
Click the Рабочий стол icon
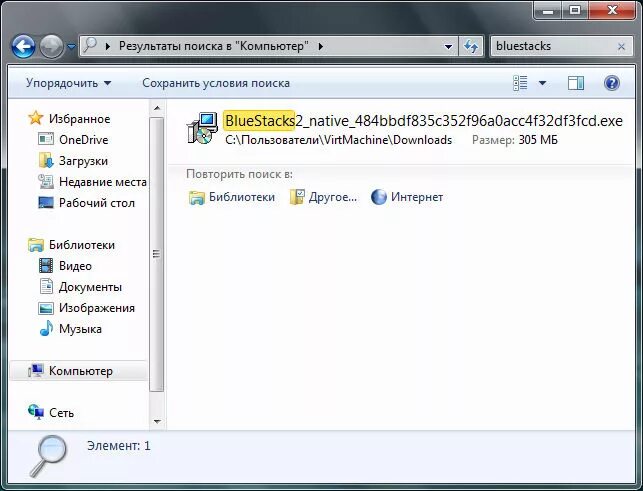[x=46, y=203]
